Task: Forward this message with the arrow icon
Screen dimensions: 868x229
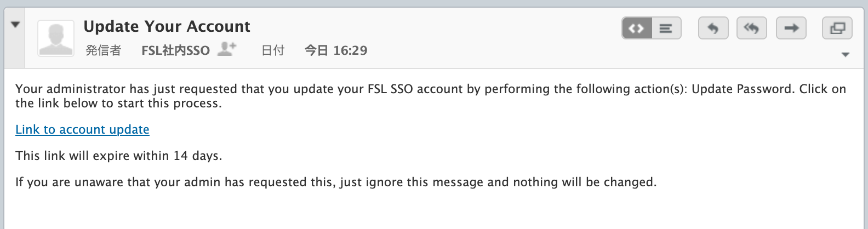Action: [791, 28]
